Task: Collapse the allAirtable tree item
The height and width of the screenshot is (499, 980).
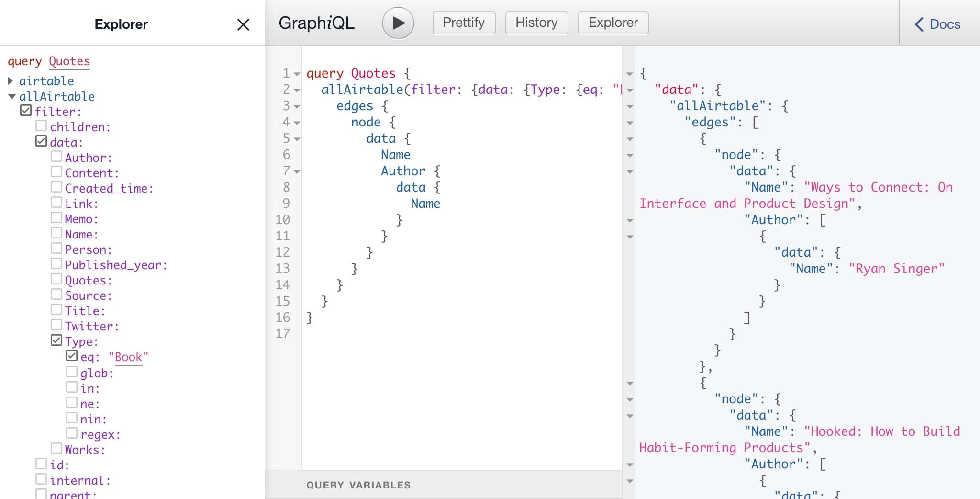Action: (11, 96)
